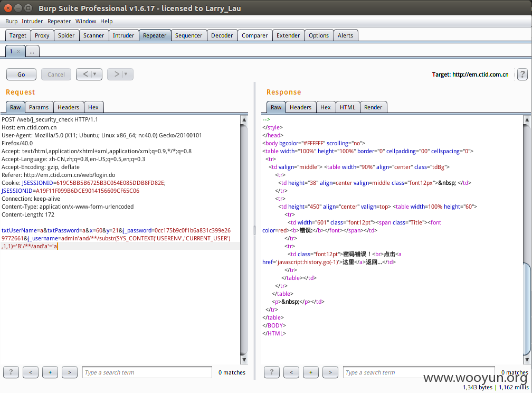Click the Referer header line in request
Viewport: 532px width, 393px height.
[x=59, y=175]
